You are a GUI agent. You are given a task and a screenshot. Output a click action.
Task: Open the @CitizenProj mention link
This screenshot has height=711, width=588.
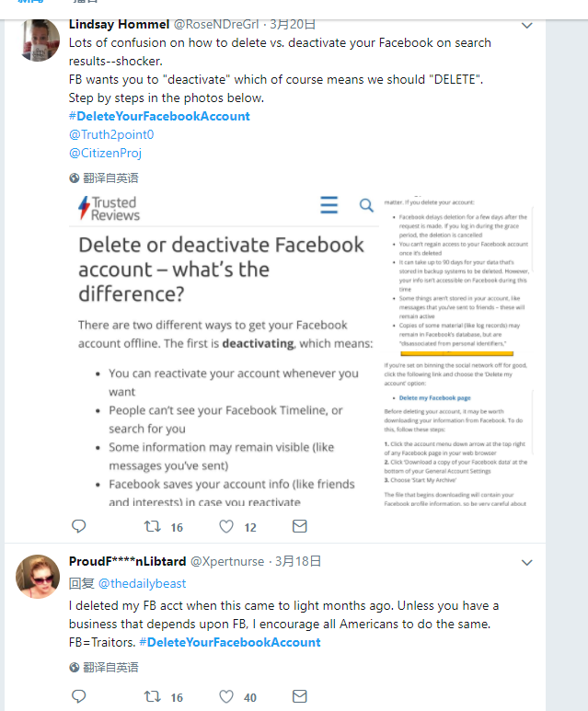pos(105,153)
